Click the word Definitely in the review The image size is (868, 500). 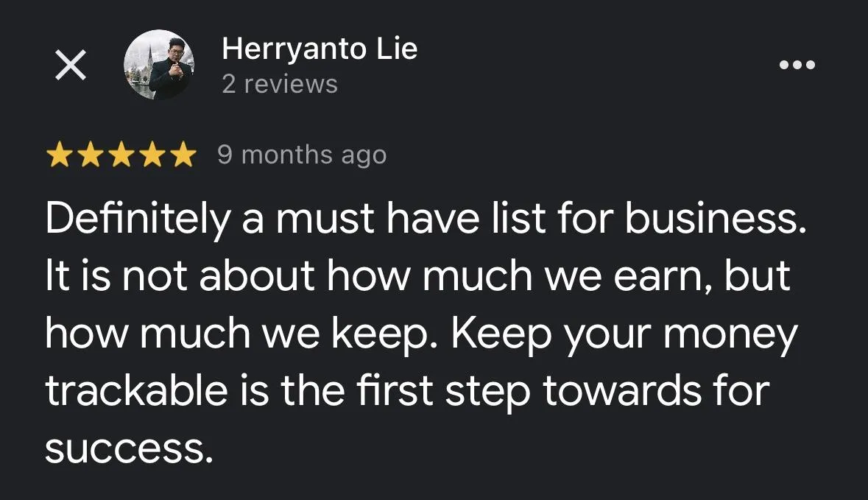pos(137,219)
